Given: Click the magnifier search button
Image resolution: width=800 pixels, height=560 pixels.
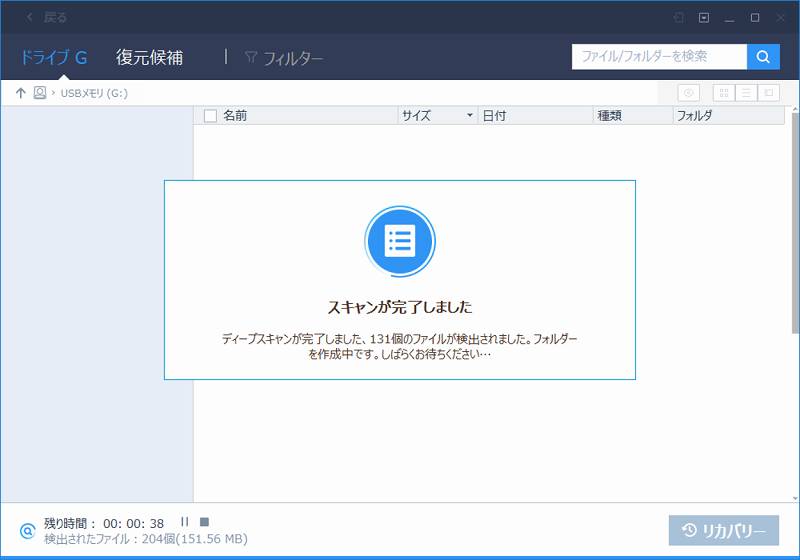Looking at the screenshot, I should [x=764, y=57].
